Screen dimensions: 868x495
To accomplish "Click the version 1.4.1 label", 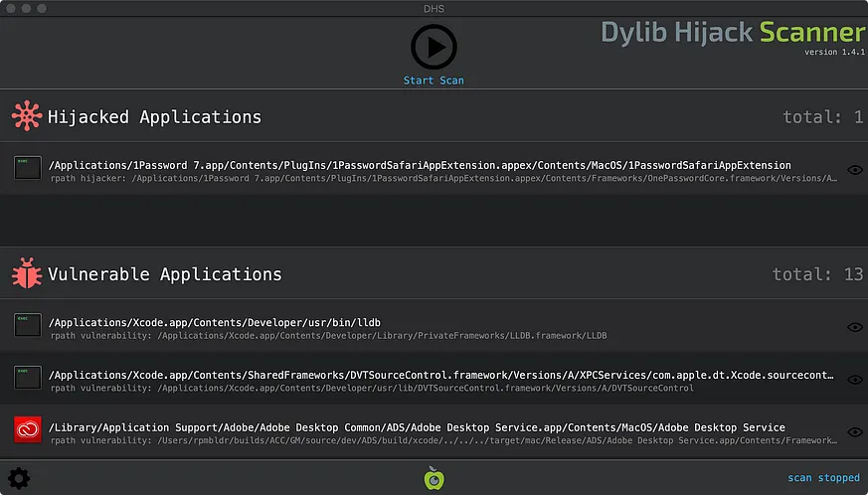I will pyautogui.click(x=834, y=52).
